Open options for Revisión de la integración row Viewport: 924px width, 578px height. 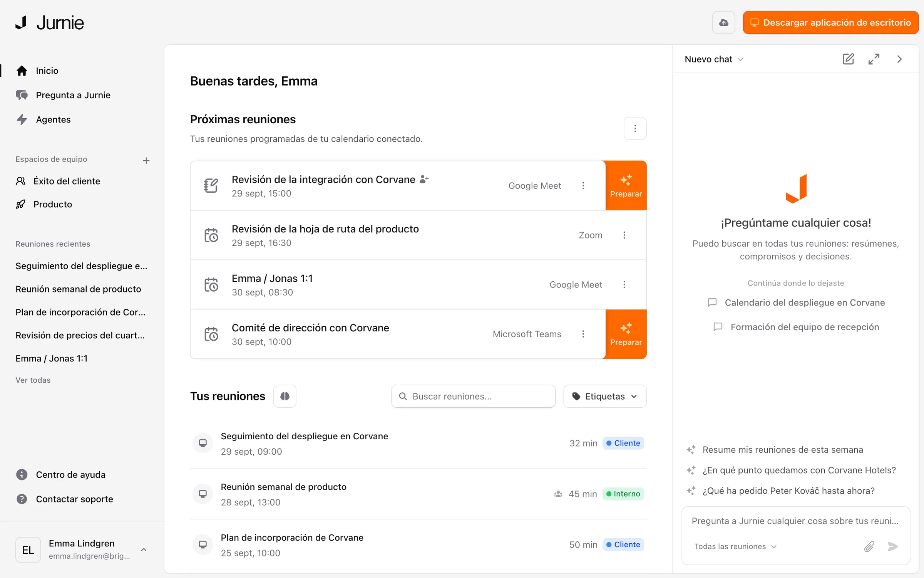click(583, 186)
